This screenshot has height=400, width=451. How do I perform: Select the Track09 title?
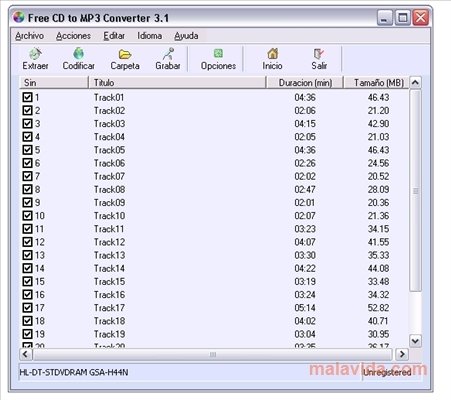[109, 203]
